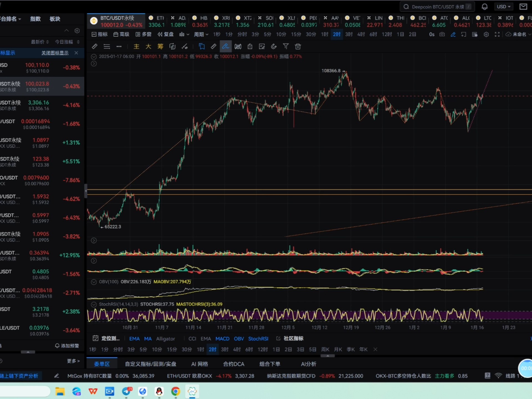Open the mail envelope icon
Image resolution: width=532 pixels, height=399 pixels.
pyautogui.click(x=523, y=7)
